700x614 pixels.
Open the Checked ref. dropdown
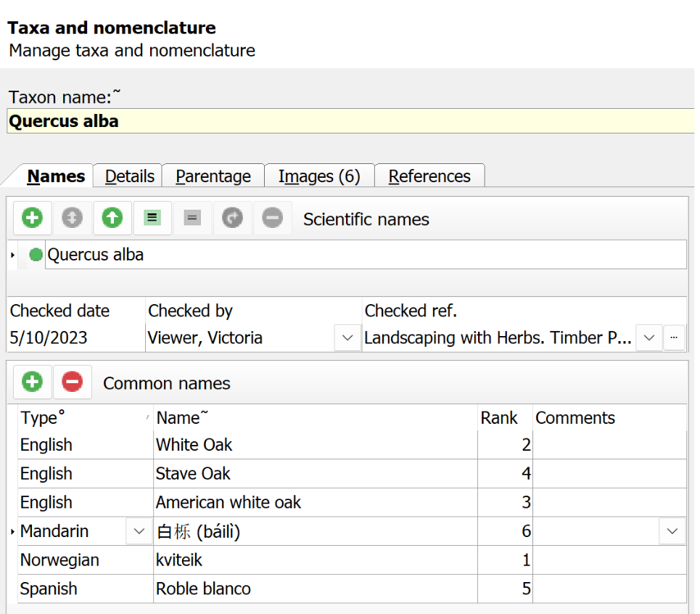click(x=649, y=338)
